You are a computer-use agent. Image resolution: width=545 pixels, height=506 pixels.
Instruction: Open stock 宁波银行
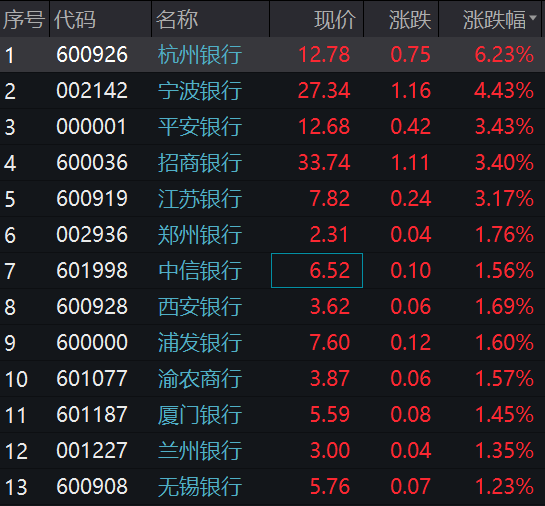[200, 91]
